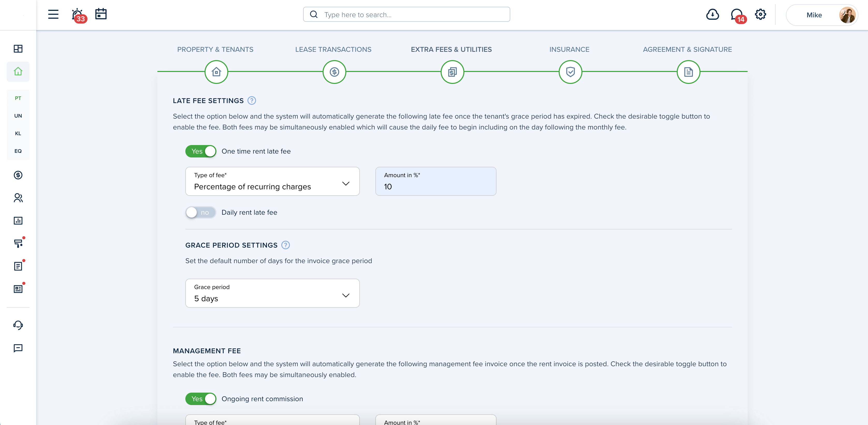Open the calendar icon in top bar

(x=101, y=14)
